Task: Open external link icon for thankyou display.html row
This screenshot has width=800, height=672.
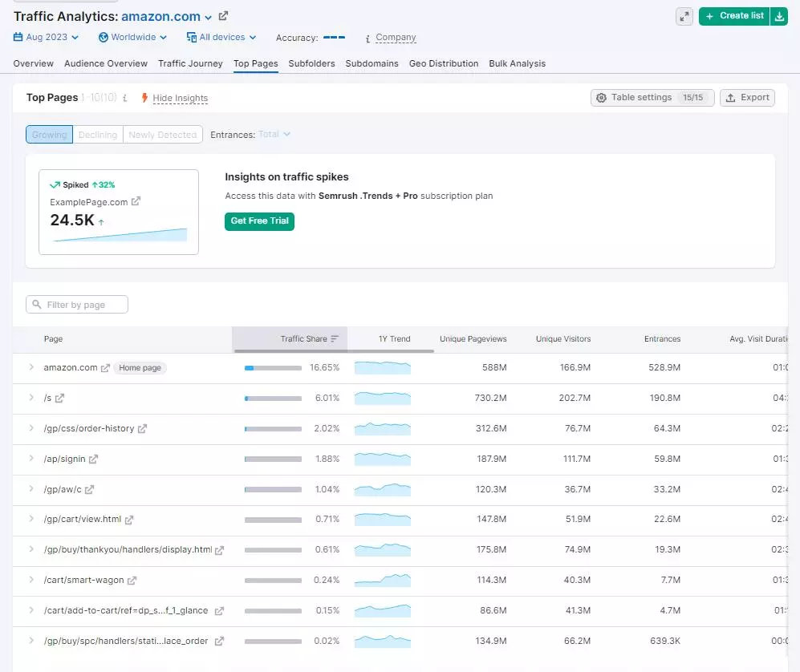Action: tap(219, 550)
